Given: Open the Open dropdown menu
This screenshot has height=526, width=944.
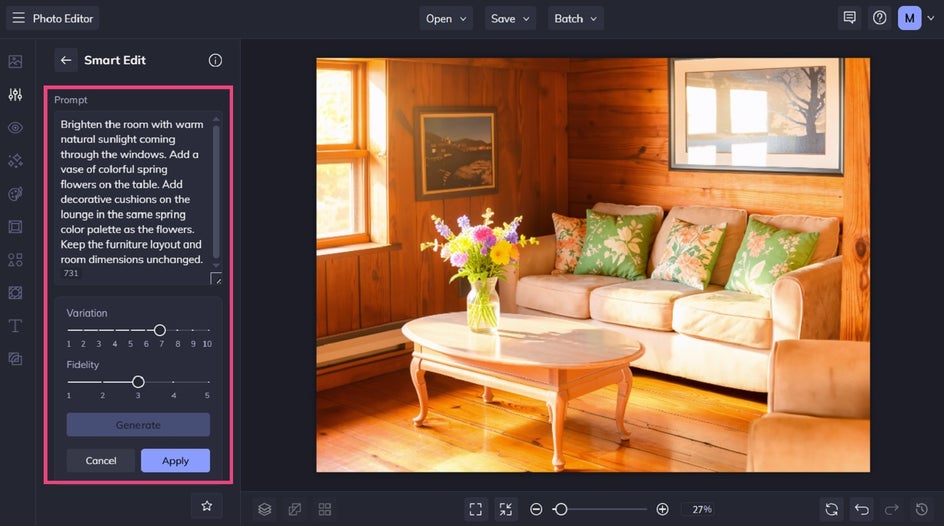Looking at the screenshot, I should pos(446,19).
